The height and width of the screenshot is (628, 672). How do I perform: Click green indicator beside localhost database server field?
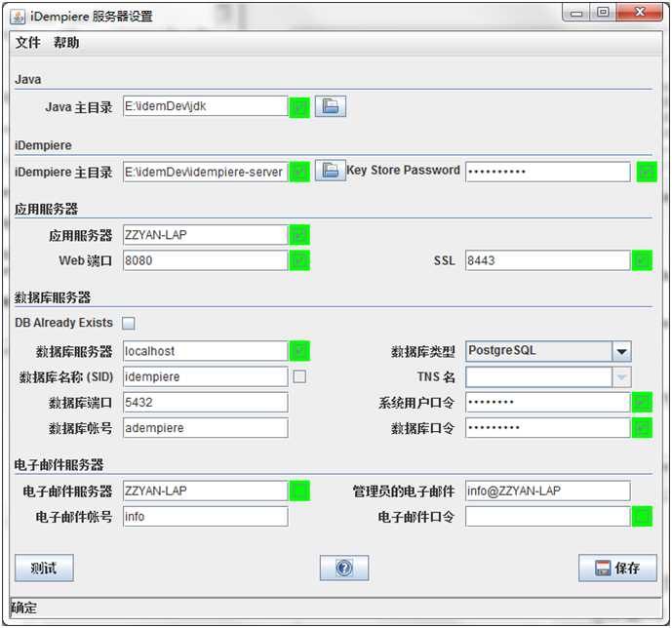coord(299,351)
